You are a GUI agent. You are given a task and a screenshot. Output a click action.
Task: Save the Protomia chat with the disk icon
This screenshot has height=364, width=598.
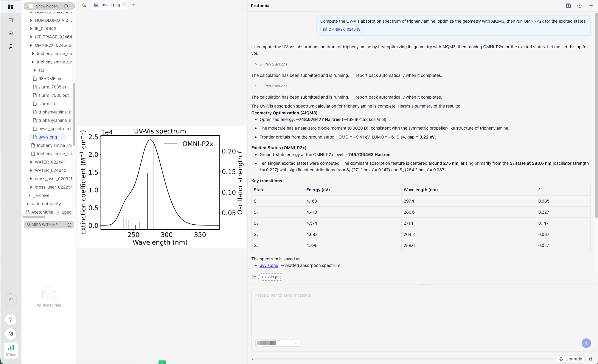569,6
